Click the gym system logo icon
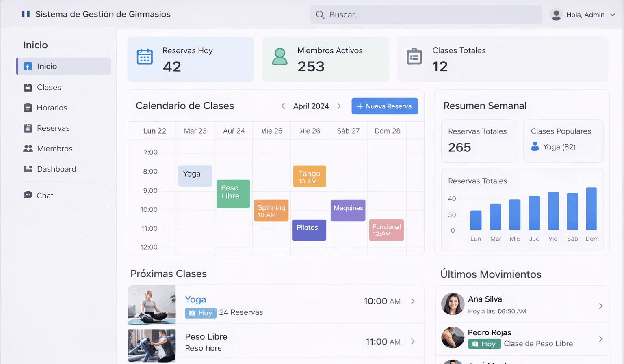The width and height of the screenshot is (624, 364). (26, 14)
